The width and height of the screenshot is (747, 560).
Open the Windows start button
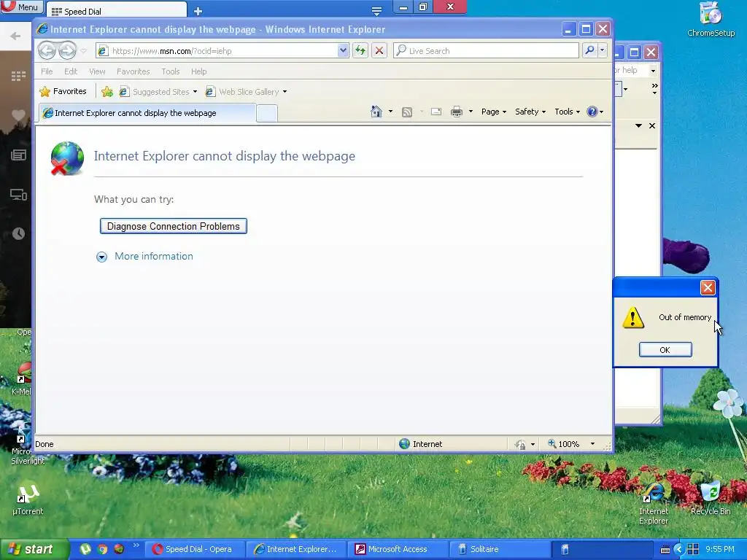point(34,549)
